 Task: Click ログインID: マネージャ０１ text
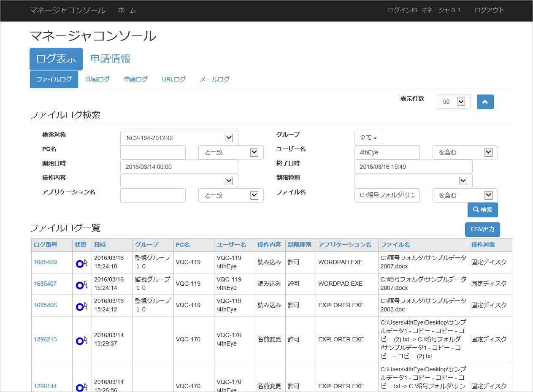pyautogui.click(x=424, y=10)
